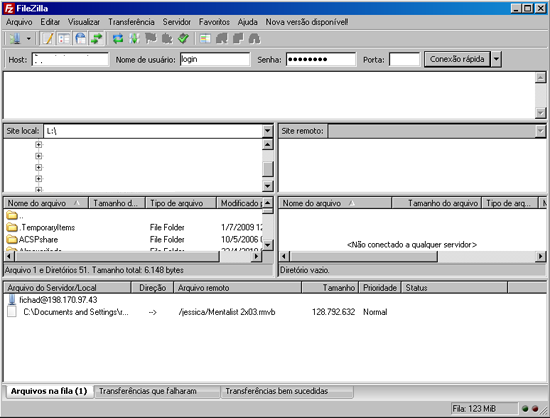Image resolution: width=550 pixels, height=418 pixels.
Task: Open the Site remoto path dropdown
Action: click(x=541, y=131)
